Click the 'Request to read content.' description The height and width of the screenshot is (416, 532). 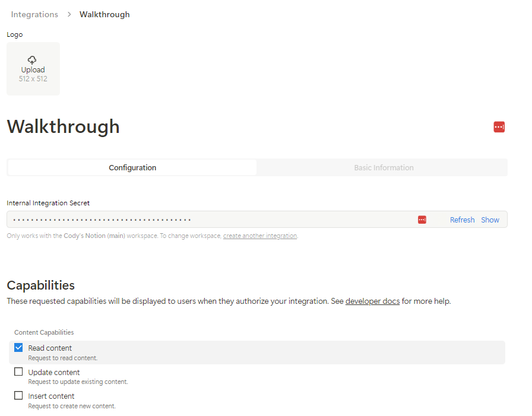(x=63, y=358)
